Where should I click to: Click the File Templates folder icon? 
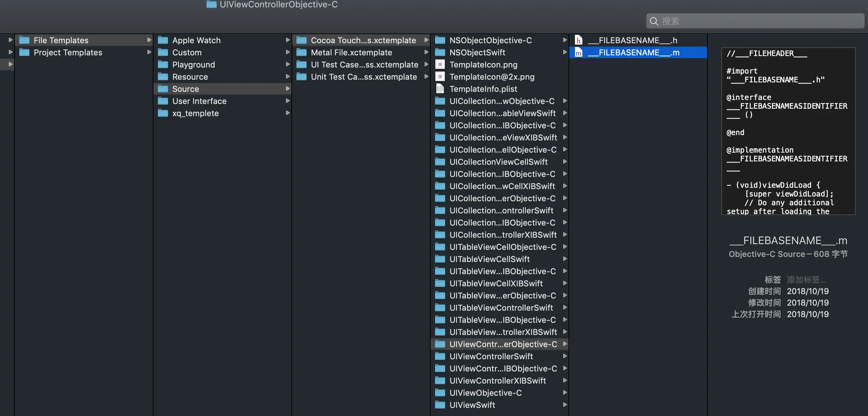point(24,40)
